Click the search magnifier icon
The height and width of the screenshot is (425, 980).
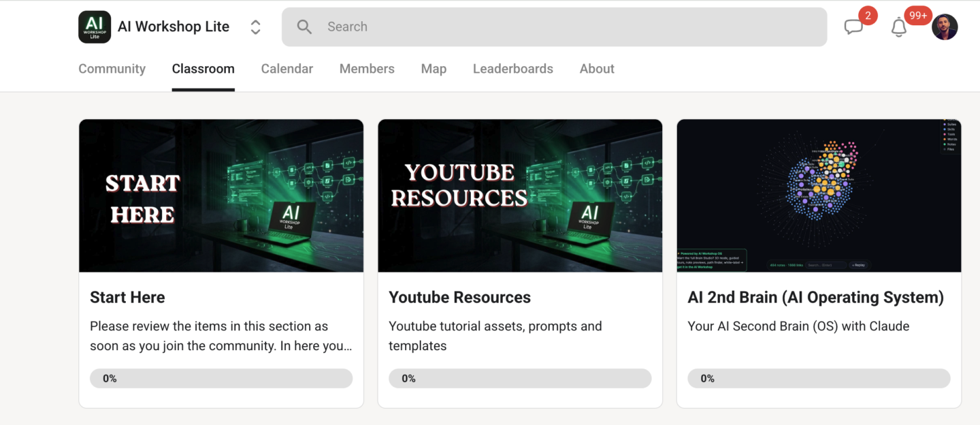click(304, 27)
